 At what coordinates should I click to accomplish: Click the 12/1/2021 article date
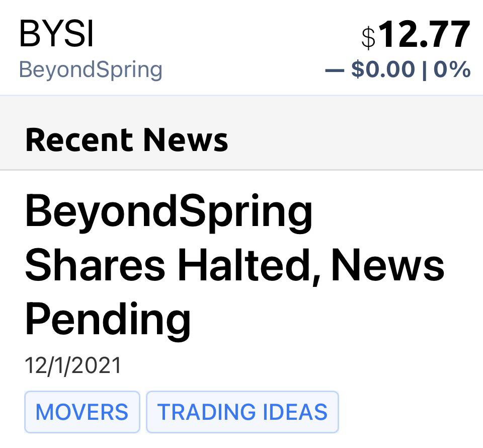72,363
